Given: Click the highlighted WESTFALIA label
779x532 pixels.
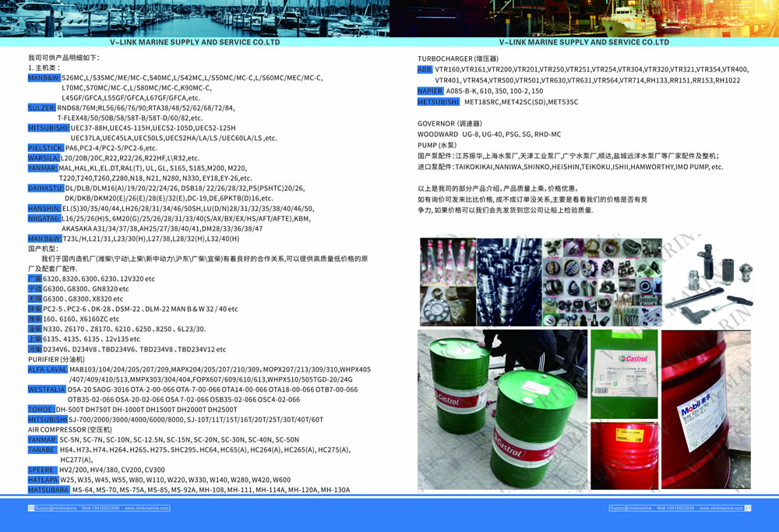Looking at the screenshot, I should [x=47, y=389].
